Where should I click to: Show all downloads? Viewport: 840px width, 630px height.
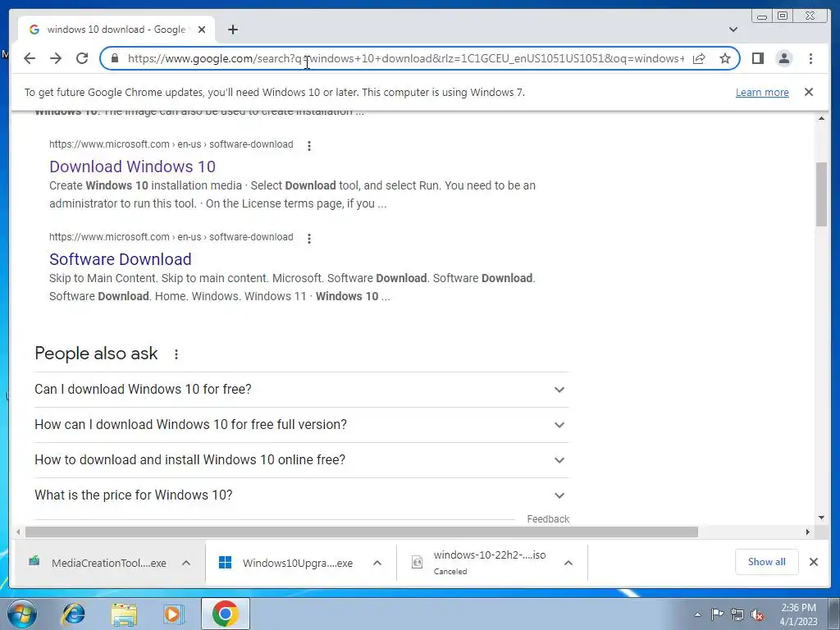[767, 562]
